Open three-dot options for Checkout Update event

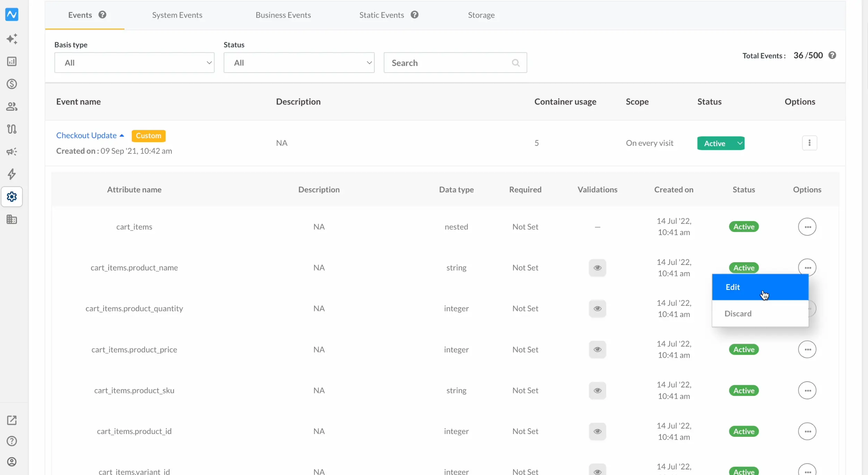click(809, 143)
